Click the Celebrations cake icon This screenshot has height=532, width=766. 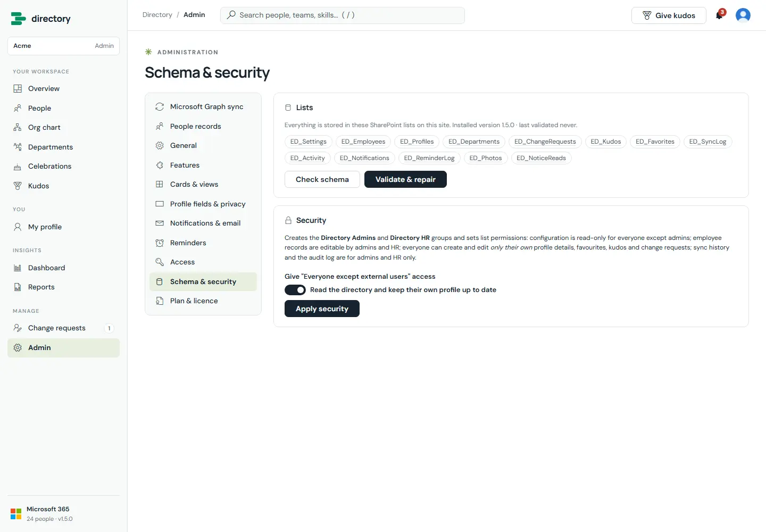(18, 167)
